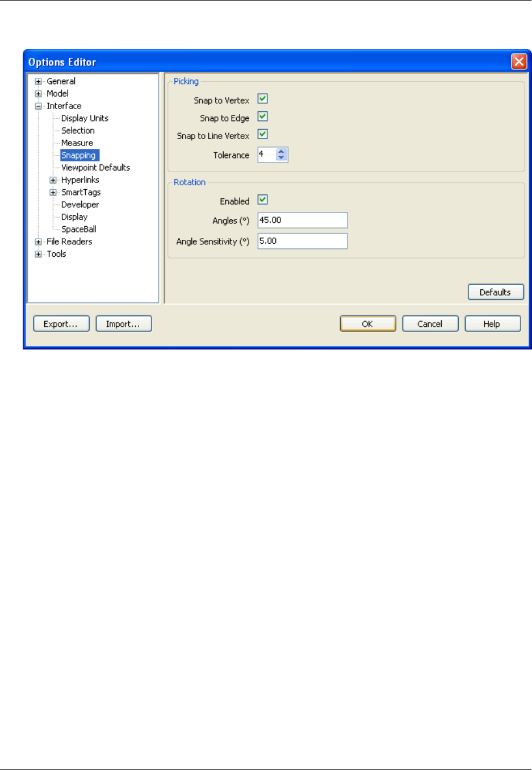This screenshot has width=532, height=770.
Task: Open the Measure options page
Action: coord(77,143)
